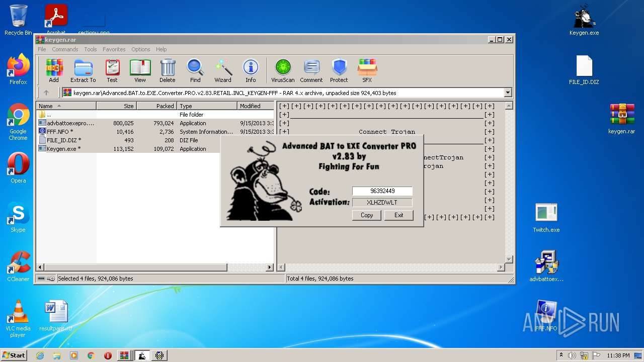The image size is (644, 362).
Task: Click the taskbar clock 11:38 PM
Action: click(x=618, y=355)
